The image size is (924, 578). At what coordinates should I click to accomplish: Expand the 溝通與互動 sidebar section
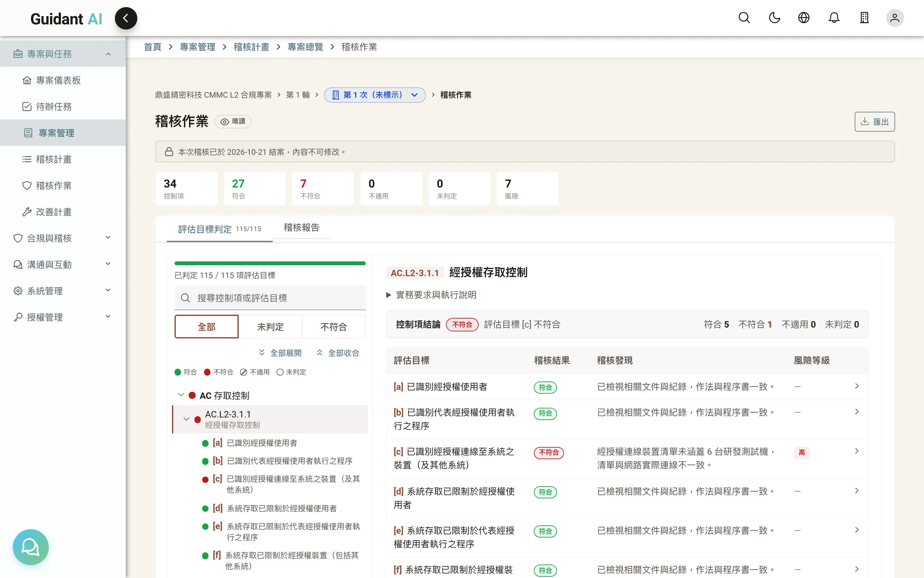tap(63, 264)
